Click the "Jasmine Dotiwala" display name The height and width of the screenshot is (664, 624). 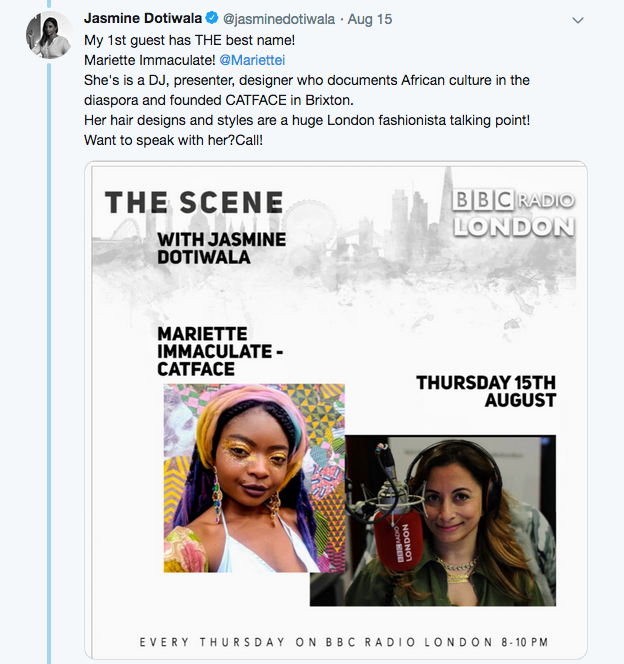(x=143, y=19)
